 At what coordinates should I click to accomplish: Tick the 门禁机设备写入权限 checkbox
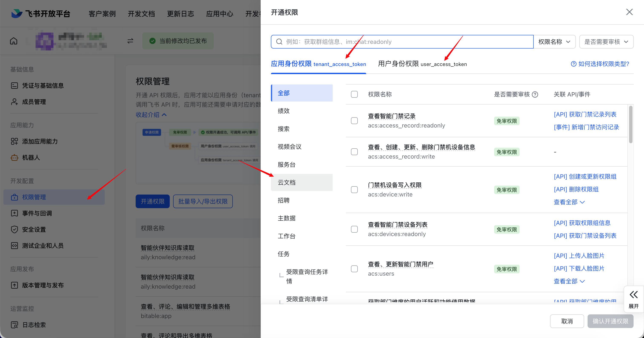[x=354, y=190]
